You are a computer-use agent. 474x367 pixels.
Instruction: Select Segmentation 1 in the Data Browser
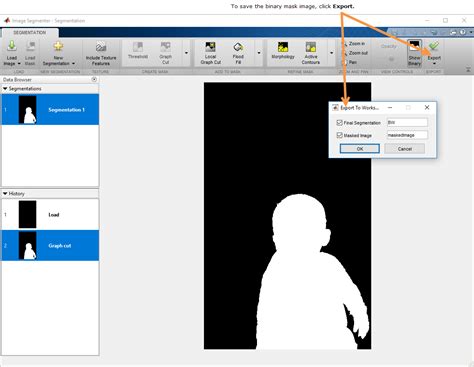[50, 110]
